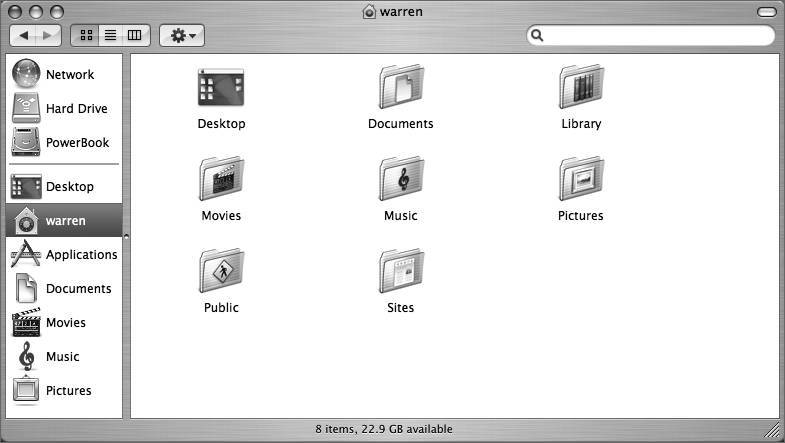Switch to list view
Viewport: 785px width, 443px height.
tap(110, 36)
